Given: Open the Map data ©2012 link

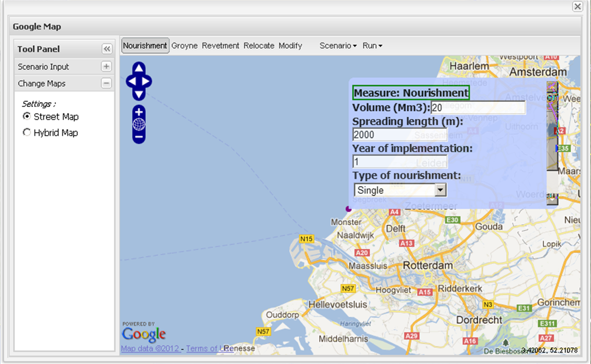Looking at the screenshot, I should [x=151, y=348].
